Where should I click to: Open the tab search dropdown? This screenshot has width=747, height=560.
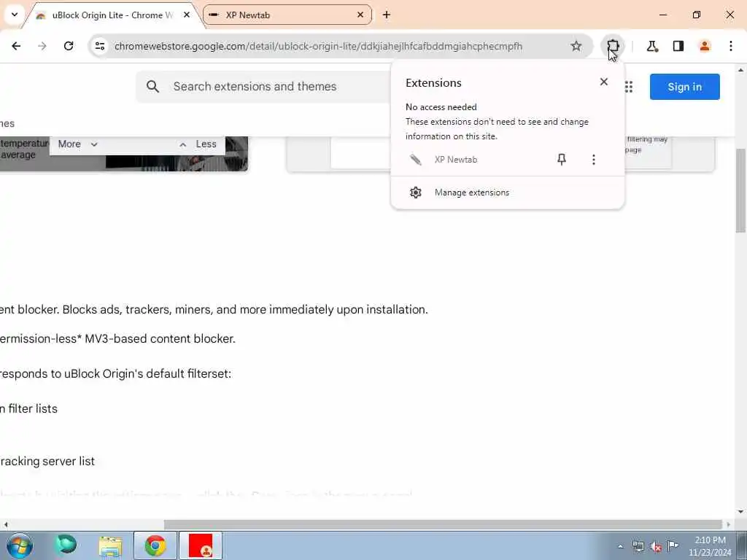click(15, 15)
